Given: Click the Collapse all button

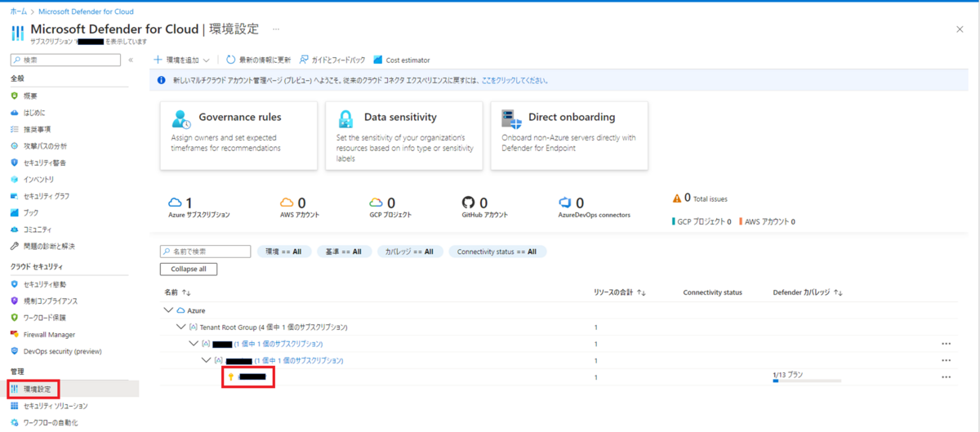Looking at the screenshot, I should click(189, 269).
